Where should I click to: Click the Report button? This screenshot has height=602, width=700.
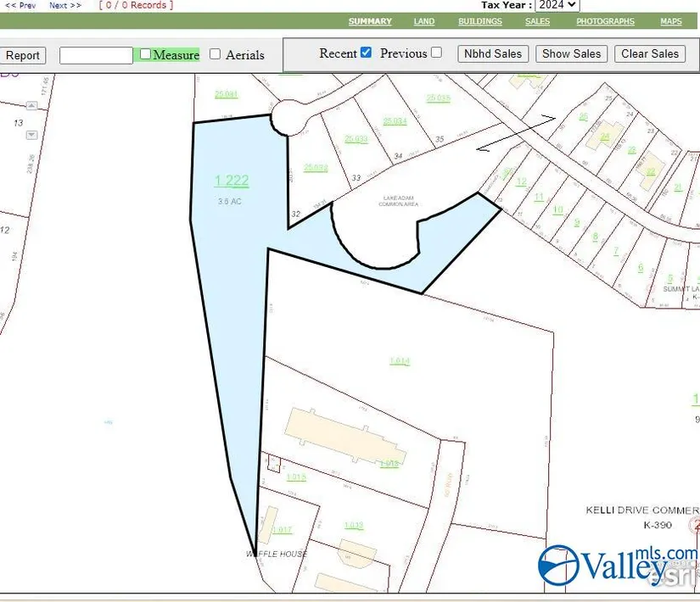pyautogui.click(x=23, y=55)
